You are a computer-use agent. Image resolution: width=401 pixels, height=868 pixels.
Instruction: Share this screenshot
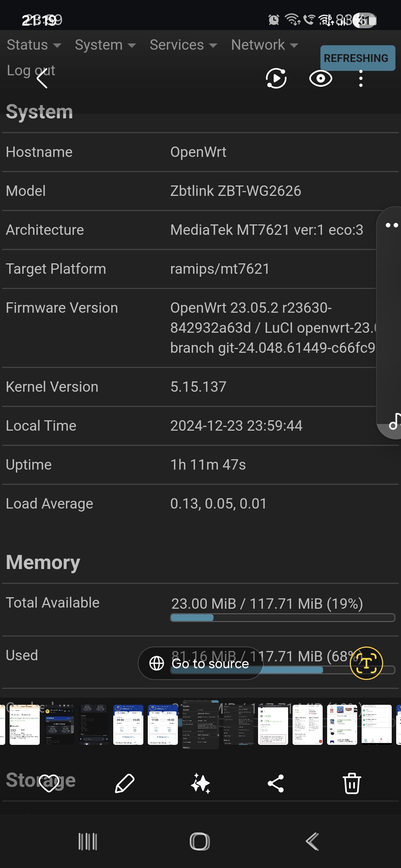[x=276, y=783]
